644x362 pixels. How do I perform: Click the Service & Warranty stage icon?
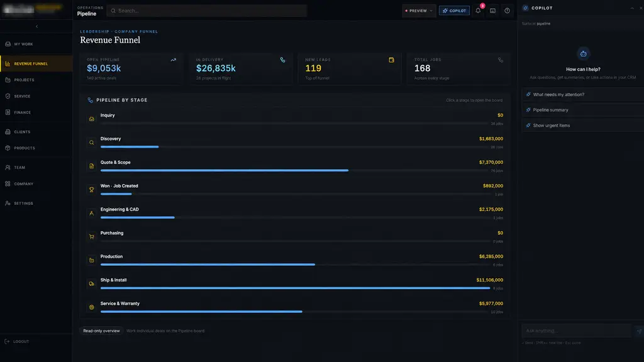pyautogui.click(x=92, y=307)
